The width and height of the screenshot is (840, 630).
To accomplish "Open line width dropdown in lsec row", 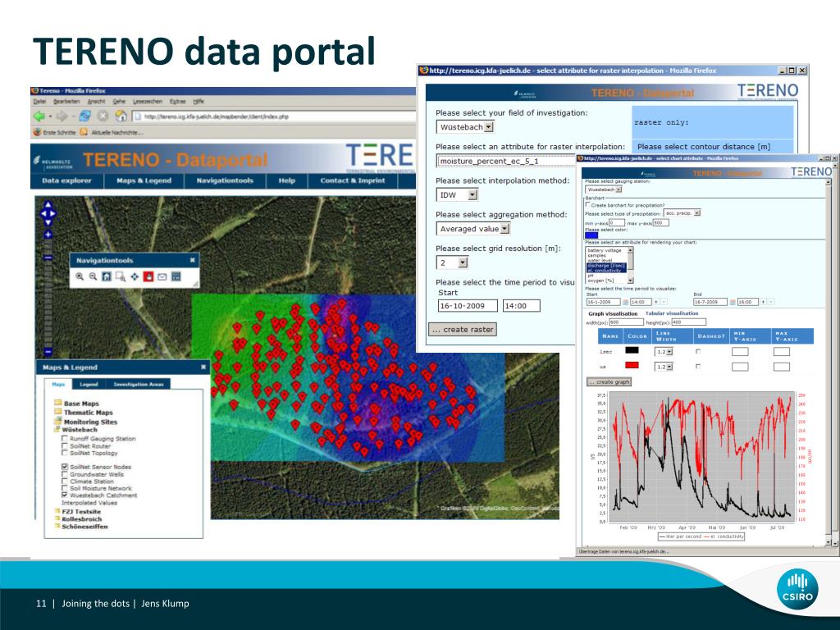I will (x=664, y=352).
